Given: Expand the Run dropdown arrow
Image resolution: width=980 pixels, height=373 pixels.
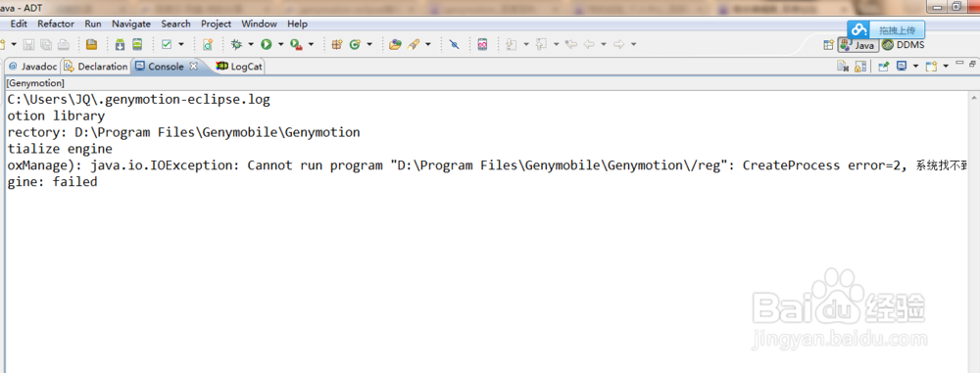Looking at the screenshot, I should point(280,44).
